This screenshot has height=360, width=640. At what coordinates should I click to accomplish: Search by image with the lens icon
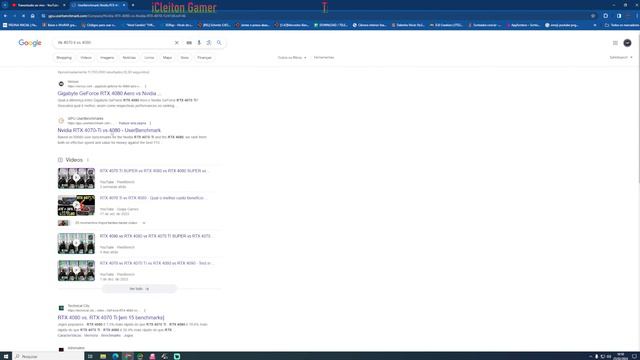tap(209, 42)
